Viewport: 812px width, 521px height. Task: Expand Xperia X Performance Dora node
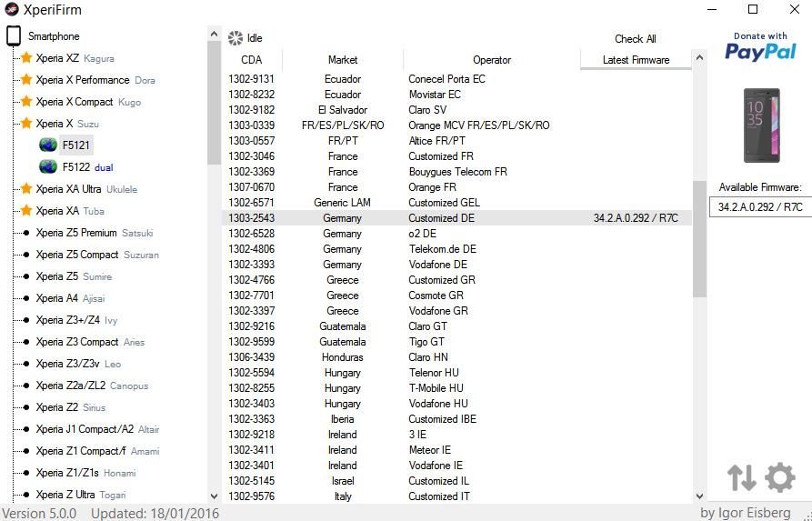click(x=95, y=80)
